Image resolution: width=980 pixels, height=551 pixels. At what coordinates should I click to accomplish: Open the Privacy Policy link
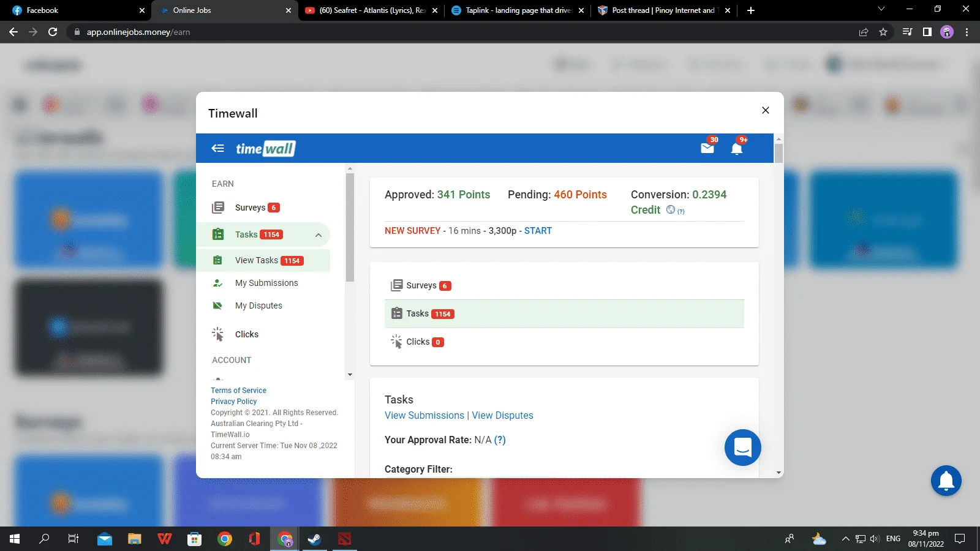[233, 402]
